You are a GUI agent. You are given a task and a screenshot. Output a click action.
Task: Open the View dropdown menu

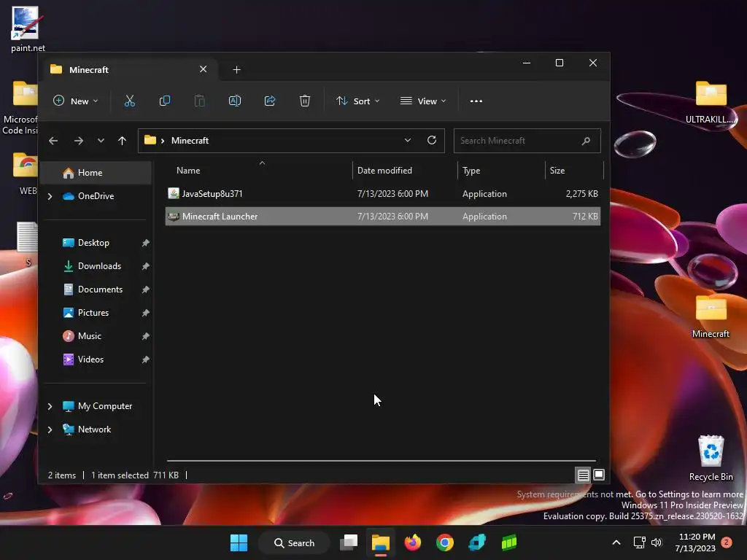423,101
